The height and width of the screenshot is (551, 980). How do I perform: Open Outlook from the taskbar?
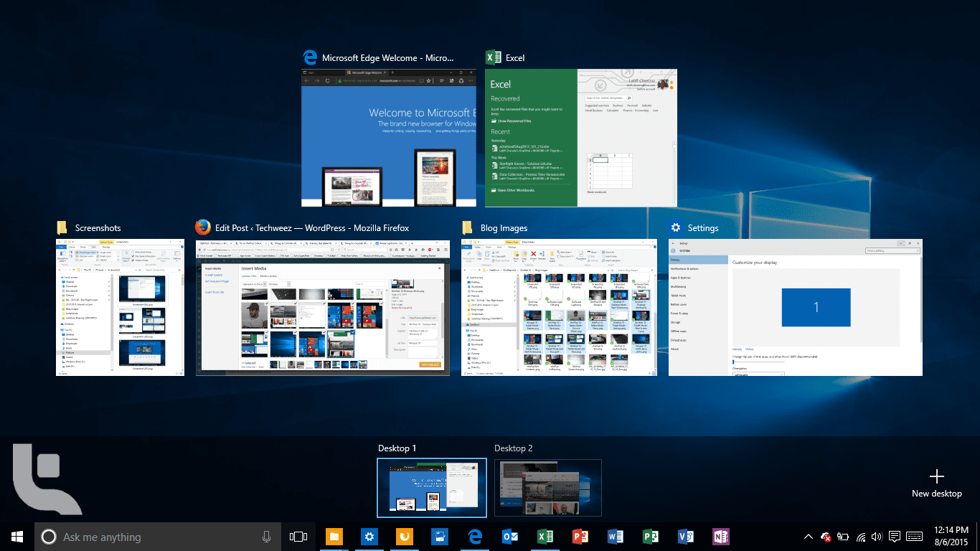[509, 537]
